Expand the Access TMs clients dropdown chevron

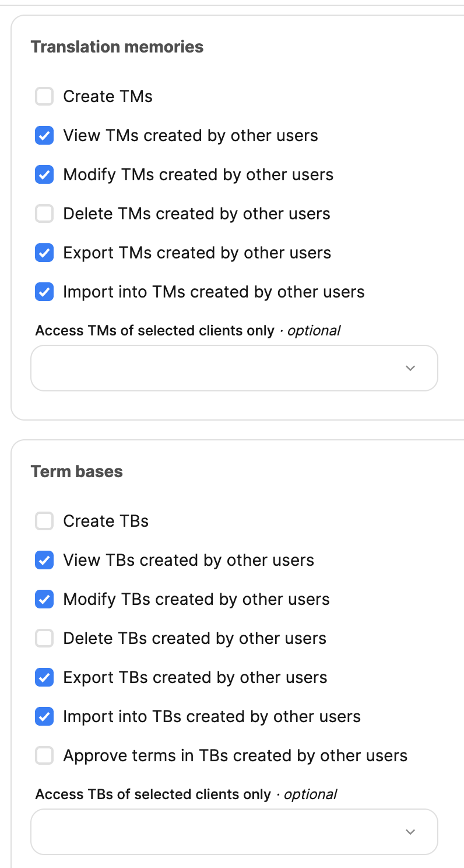[x=410, y=368]
